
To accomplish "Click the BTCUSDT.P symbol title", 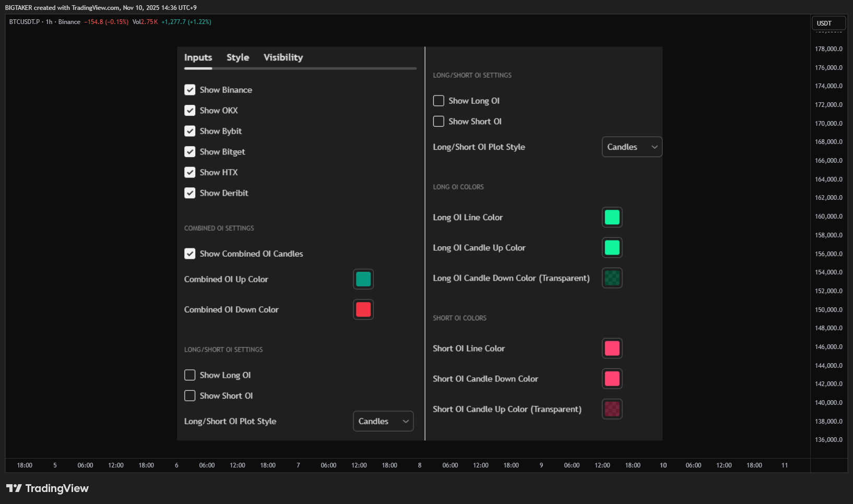I will (x=25, y=22).
